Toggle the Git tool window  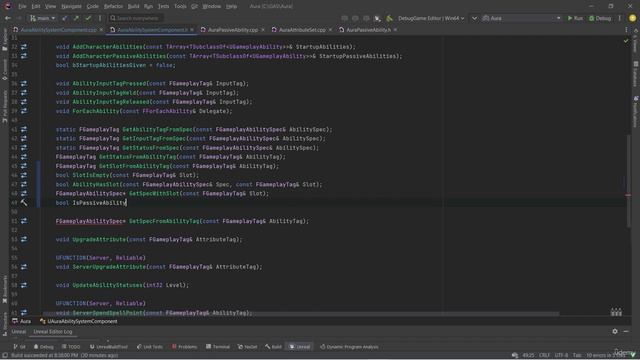(19, 347)
